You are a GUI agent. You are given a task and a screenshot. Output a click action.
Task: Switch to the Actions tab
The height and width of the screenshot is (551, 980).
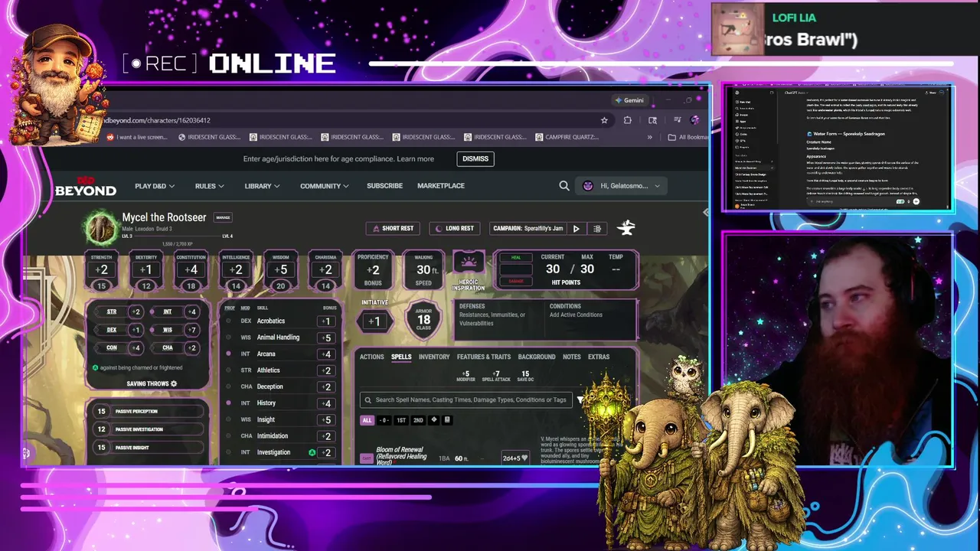point(371,357)
